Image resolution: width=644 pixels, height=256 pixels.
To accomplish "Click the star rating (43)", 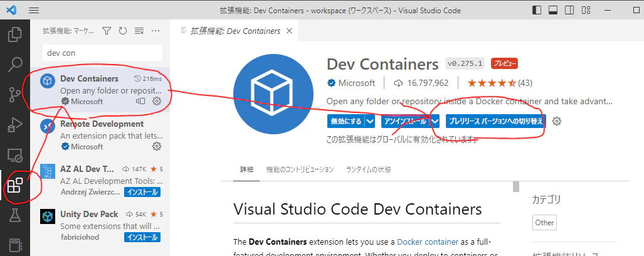I will pyautogui.click(x=499, y=83).
